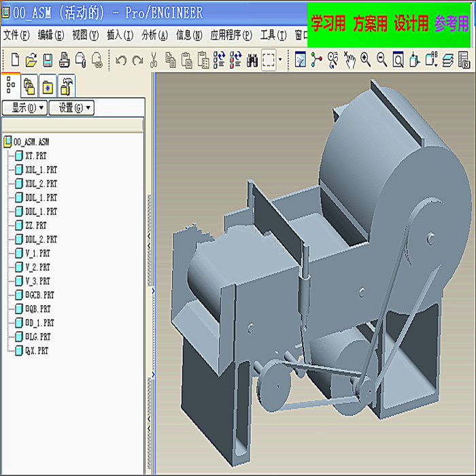Find items using the binoculars icon
The height and width of the screenshot is (476, 476).
[252, 60]
